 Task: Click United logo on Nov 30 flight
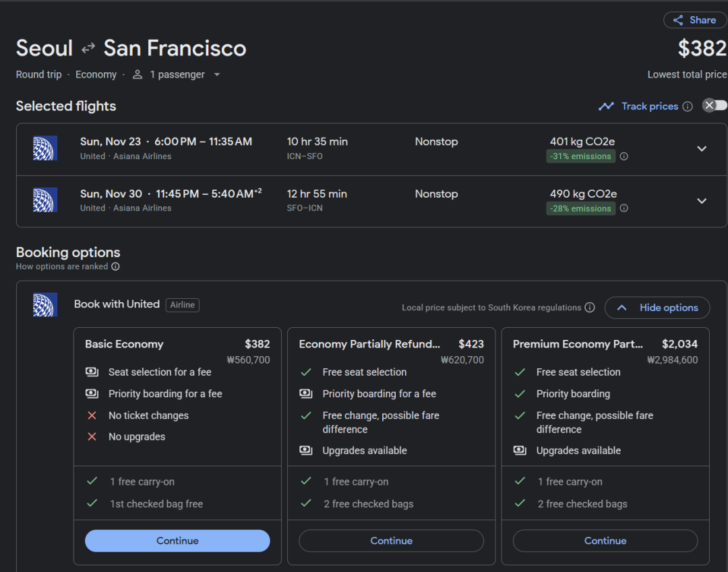point(45,200)
